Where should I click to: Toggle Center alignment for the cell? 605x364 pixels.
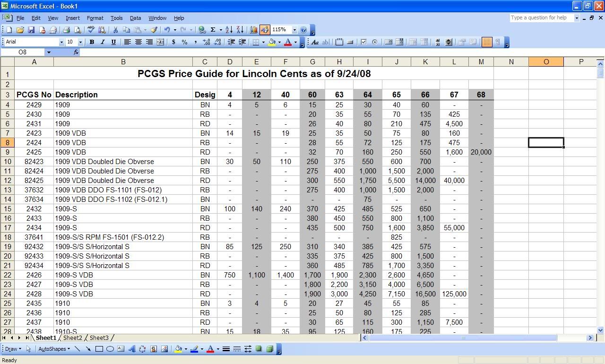pos(138,42)
